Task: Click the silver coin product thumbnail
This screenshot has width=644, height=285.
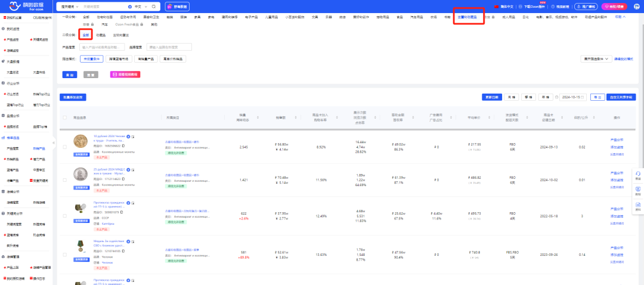Action: (81, 175)
